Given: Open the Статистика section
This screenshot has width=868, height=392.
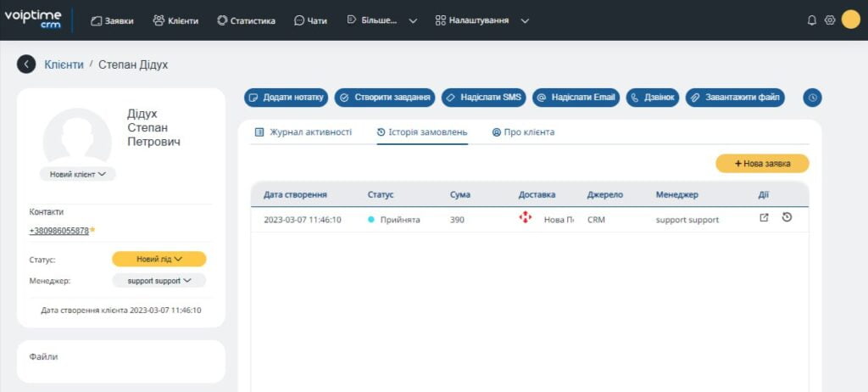Looking at the screenshot, I should (x=247, y=20).
